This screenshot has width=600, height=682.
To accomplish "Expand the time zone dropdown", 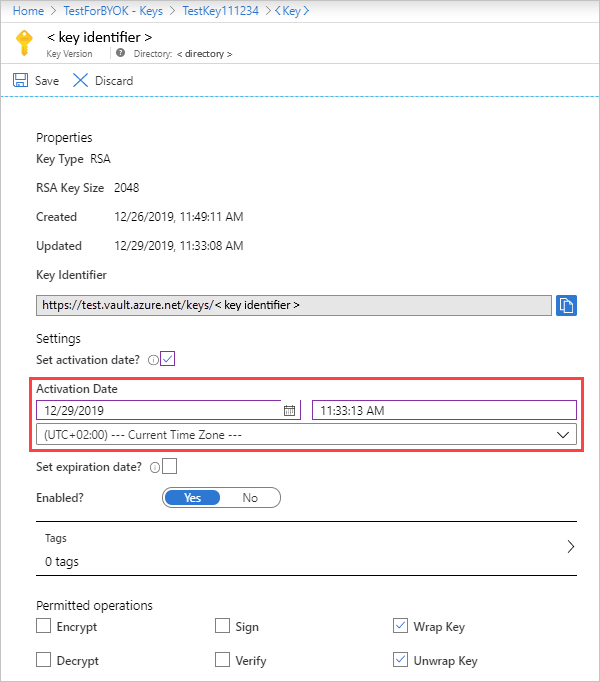I will [564, 435].
